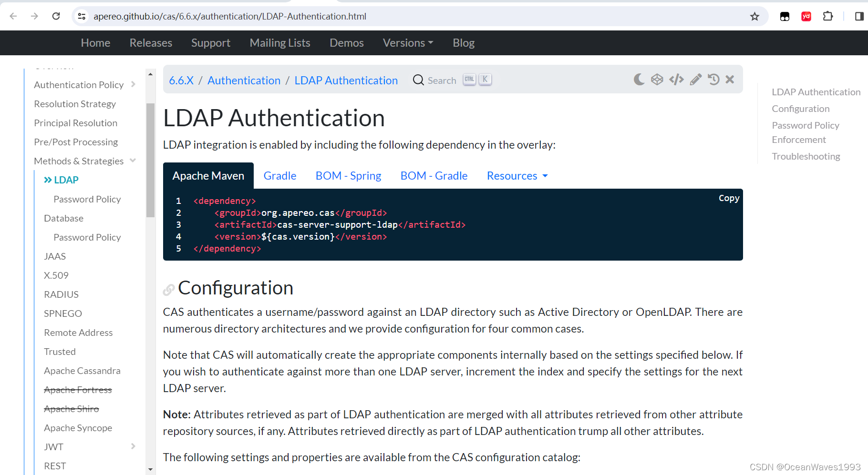The image size is (868, 475).
Task: Expand the JWT sidebar chevron
Action: 133,446
